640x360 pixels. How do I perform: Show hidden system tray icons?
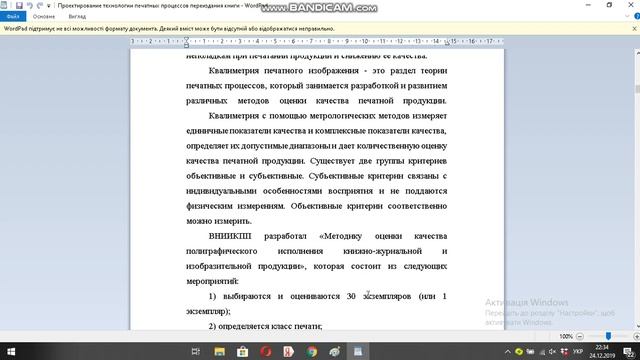click(507, 351)
